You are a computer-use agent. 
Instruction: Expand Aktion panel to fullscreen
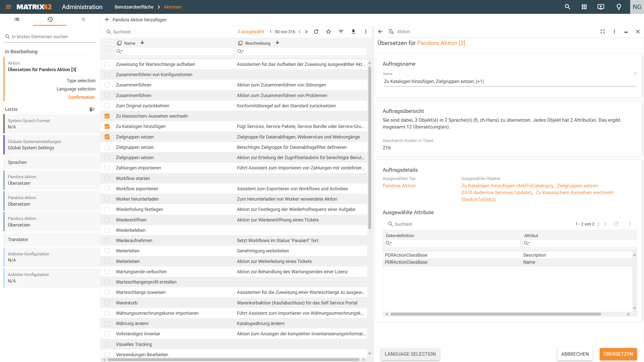[602, 32]
